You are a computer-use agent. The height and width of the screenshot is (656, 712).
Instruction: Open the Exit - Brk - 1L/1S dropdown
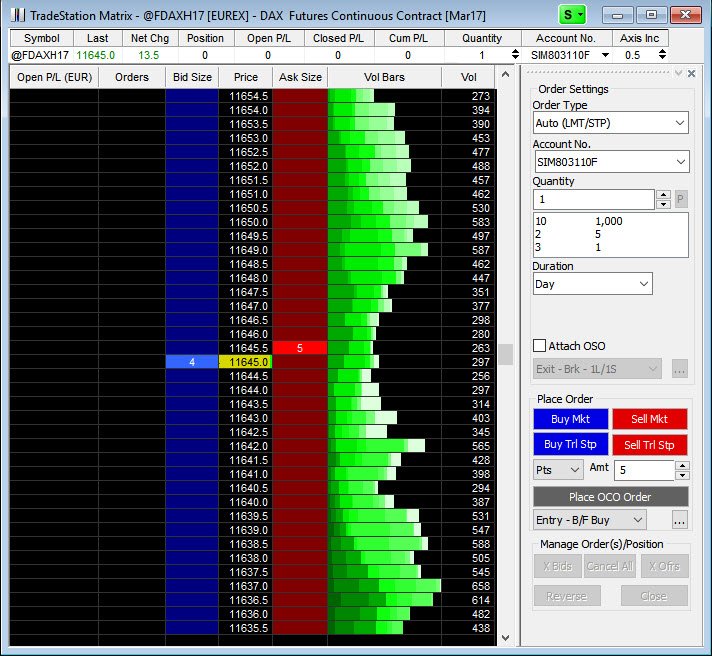597,369
